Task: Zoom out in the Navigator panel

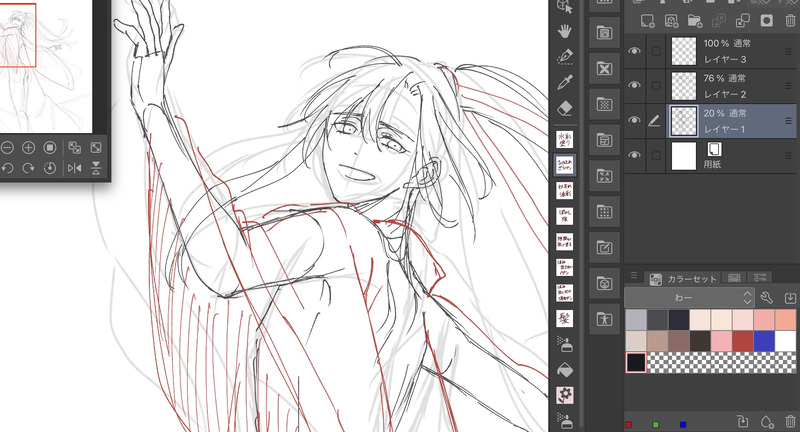Action: (7, 147)
